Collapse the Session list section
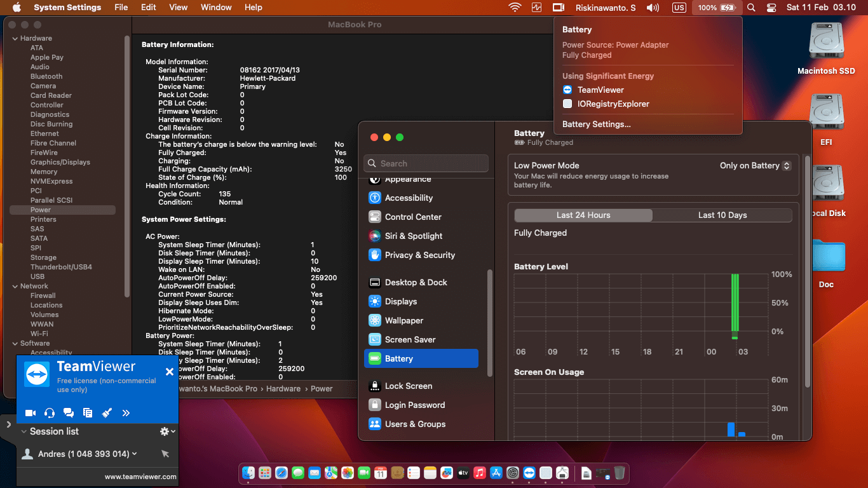The height and width of the screenshot is (488, 868). click(x=24, y=431)
